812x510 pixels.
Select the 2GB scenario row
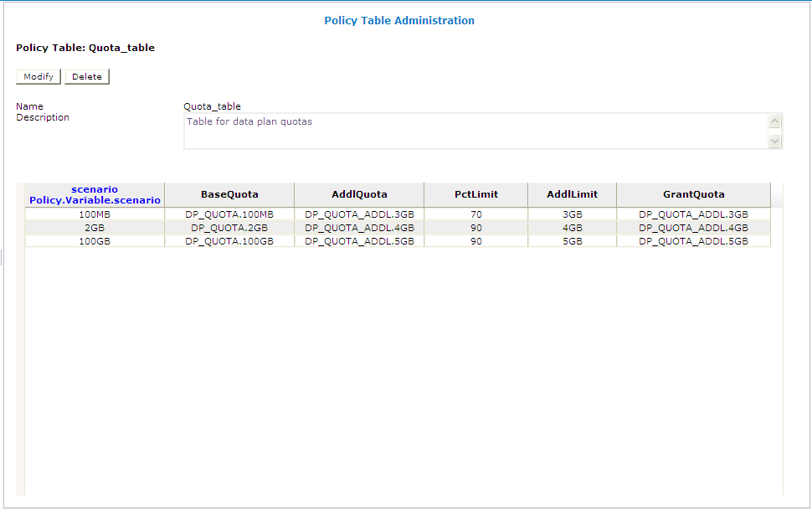[x=94, y=227]
